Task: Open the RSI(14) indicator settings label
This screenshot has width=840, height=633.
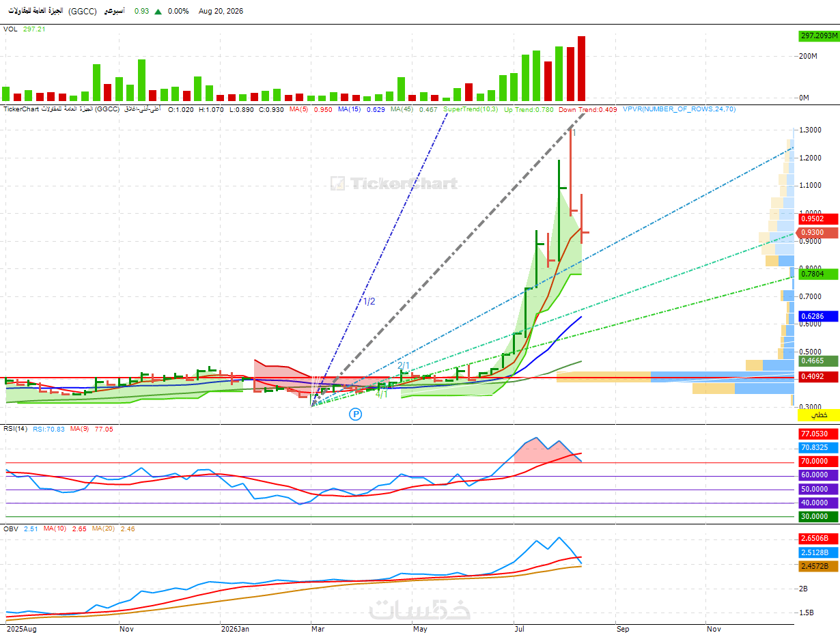Action: click(x=15, y=429)
